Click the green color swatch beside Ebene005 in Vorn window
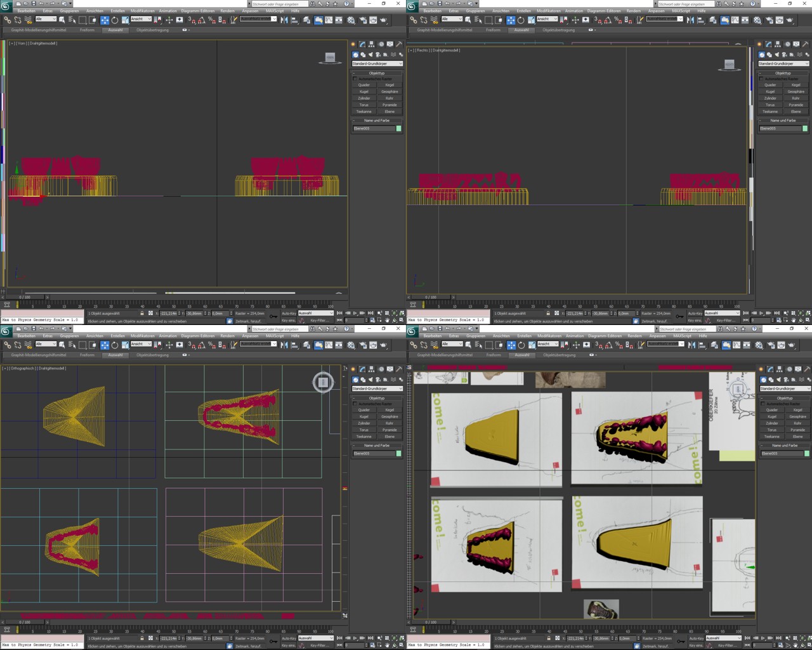The image size is (812, 650). click(x=398, y=128)
